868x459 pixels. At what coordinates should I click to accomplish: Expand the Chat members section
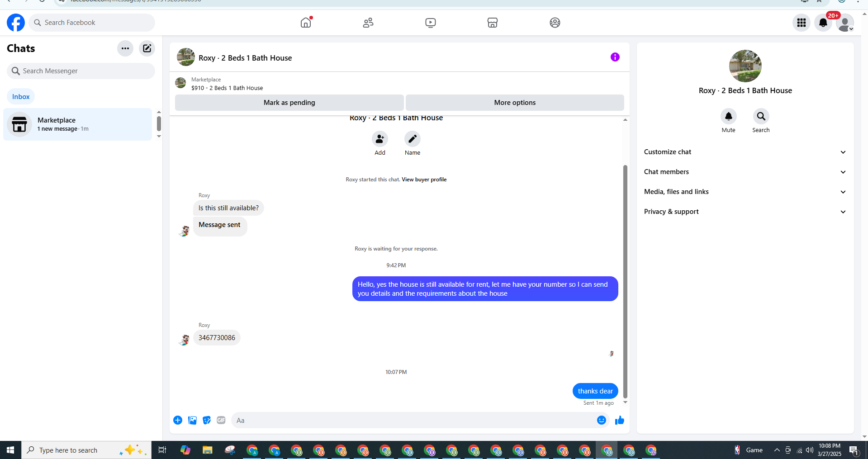(x=745, y=172)
